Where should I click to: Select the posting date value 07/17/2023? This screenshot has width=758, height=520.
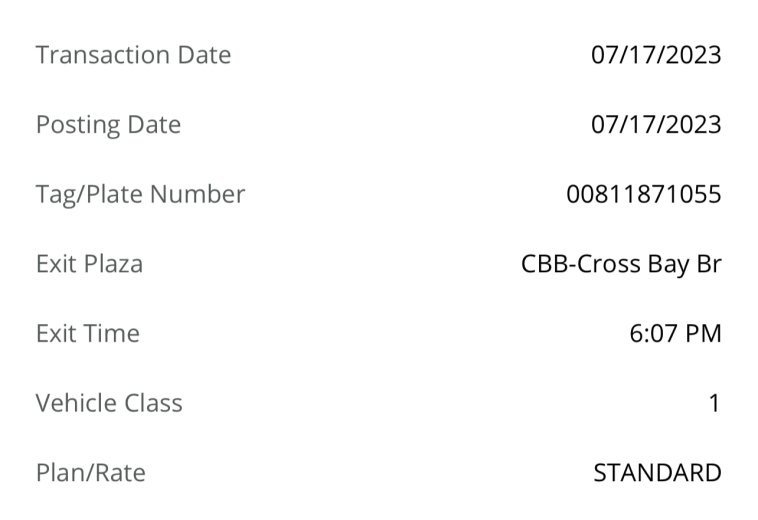[656, 124]
